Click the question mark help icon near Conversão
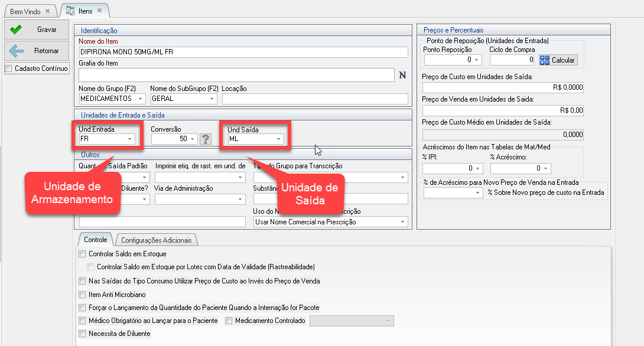 (x=206, y=139)
